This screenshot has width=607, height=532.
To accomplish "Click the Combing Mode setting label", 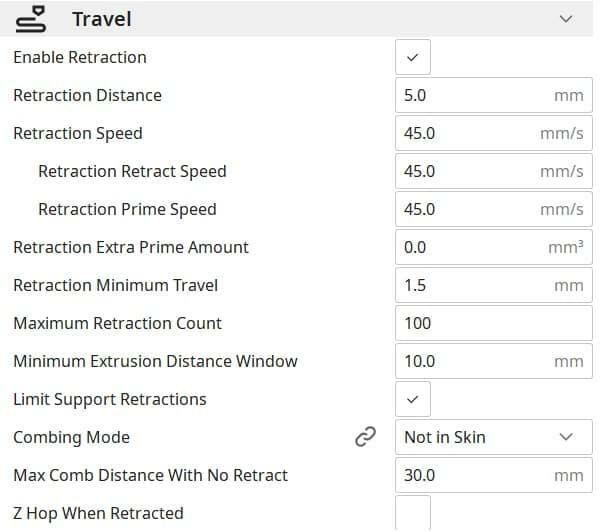I will coord(72,437).
